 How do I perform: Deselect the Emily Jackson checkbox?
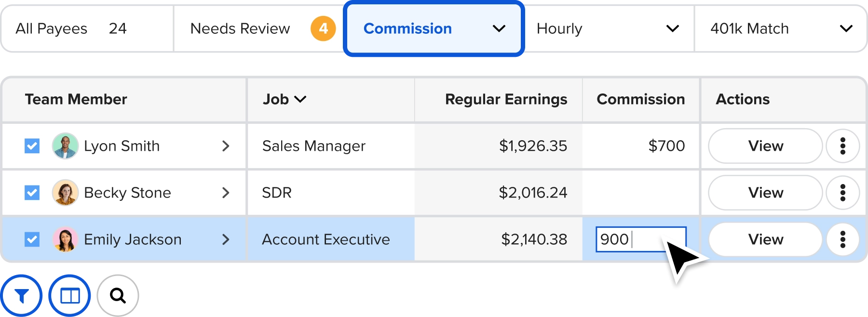pyautogui.click(x=32, y=239)
